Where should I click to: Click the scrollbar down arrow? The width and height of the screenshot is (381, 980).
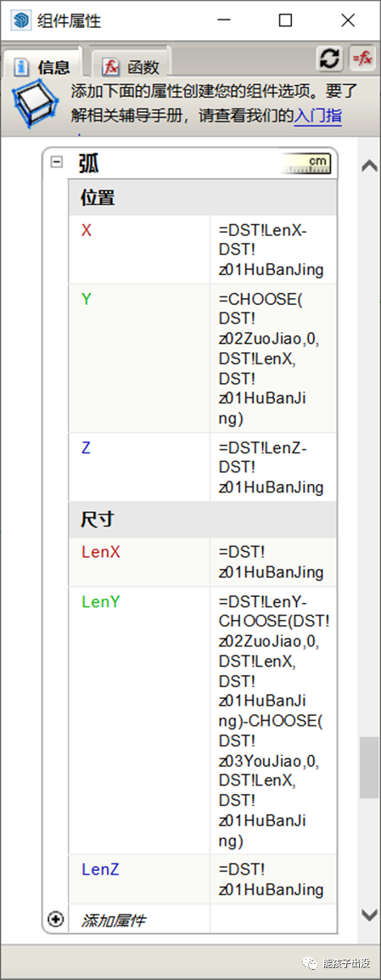370,915
